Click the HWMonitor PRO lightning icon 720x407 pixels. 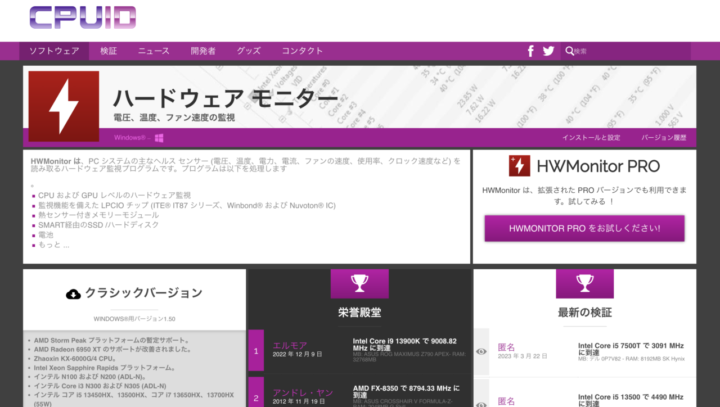pos(519,166)
